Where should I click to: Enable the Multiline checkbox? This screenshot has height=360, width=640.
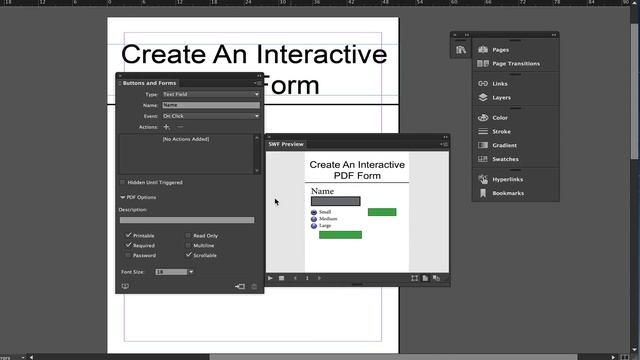click(x=188, y=245)
